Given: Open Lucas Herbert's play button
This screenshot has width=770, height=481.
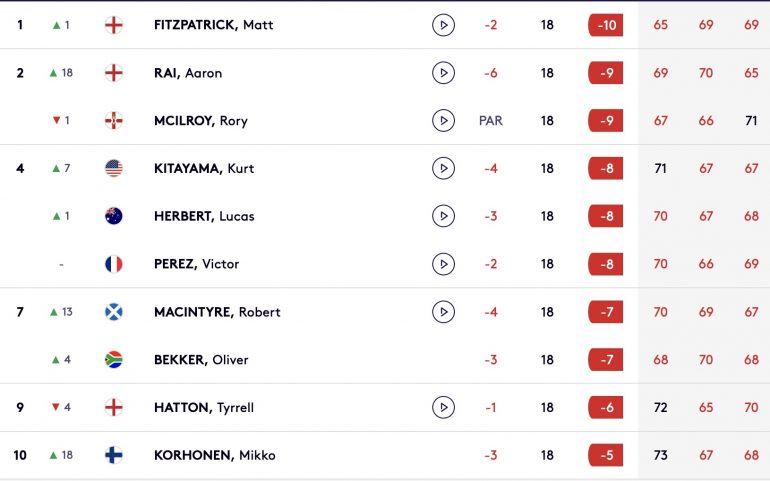Looking at the screenshot, I should (x=443, y=216).
